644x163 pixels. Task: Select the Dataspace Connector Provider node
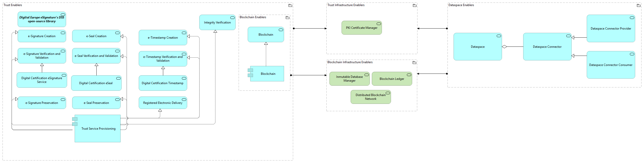point(611,29)
